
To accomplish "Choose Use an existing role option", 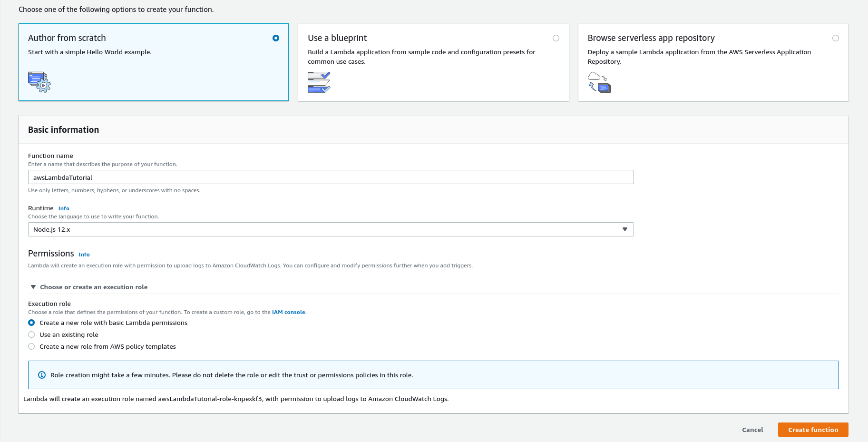I will coord(31,334).
